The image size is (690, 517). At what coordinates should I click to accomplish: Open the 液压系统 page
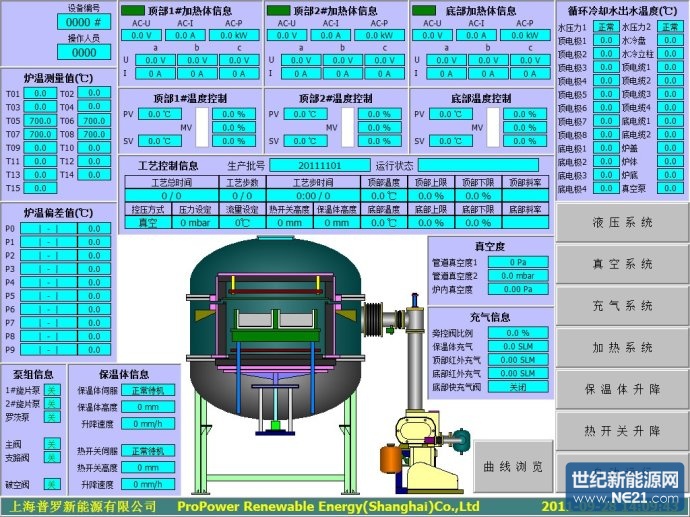point(622,222)
